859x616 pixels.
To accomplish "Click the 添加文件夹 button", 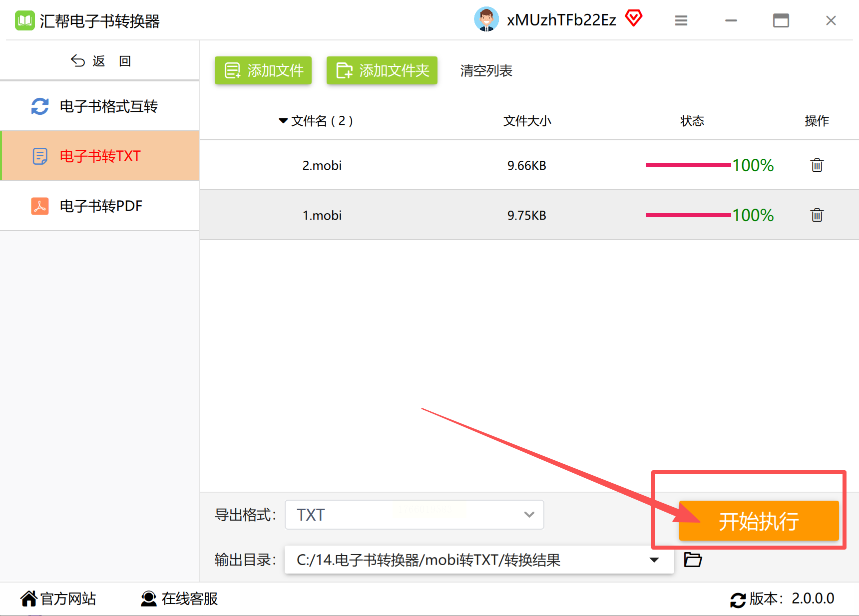I will click(x=382, y=70).
